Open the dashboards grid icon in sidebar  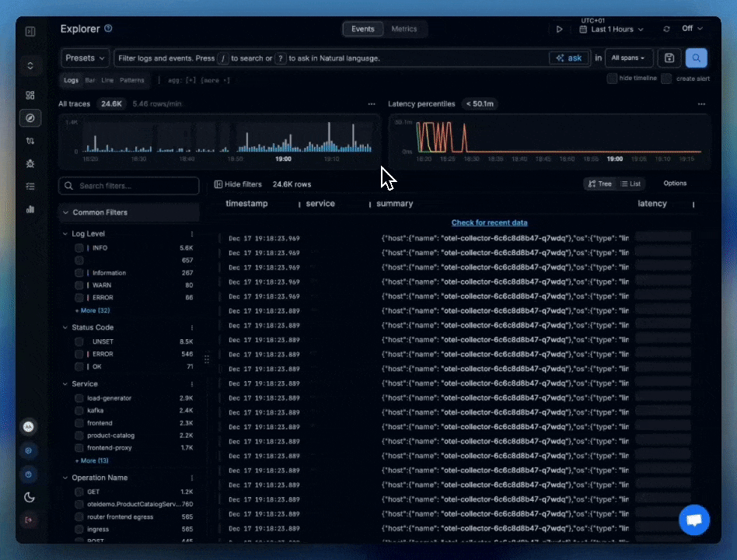[x=30, y=95]
